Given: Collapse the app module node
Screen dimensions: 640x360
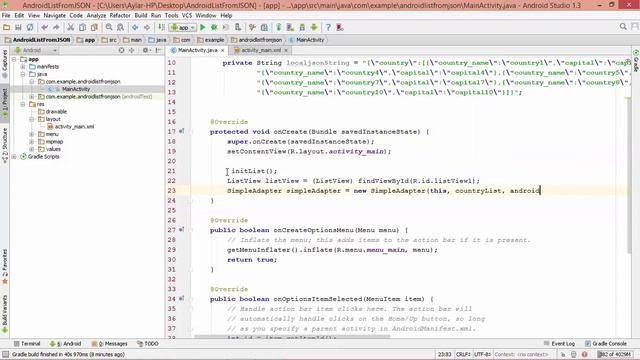Looking at the screenshot, I should (14, 59).
